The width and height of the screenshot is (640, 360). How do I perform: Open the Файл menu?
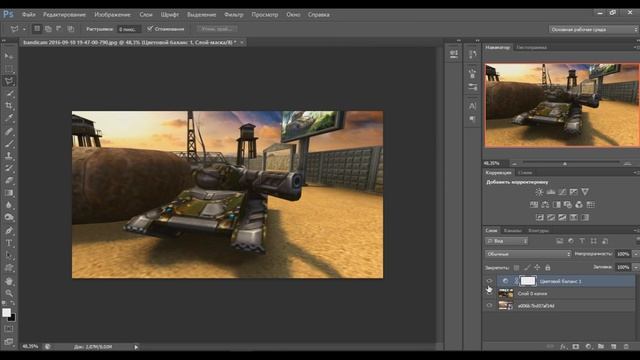tap(29, 14)
